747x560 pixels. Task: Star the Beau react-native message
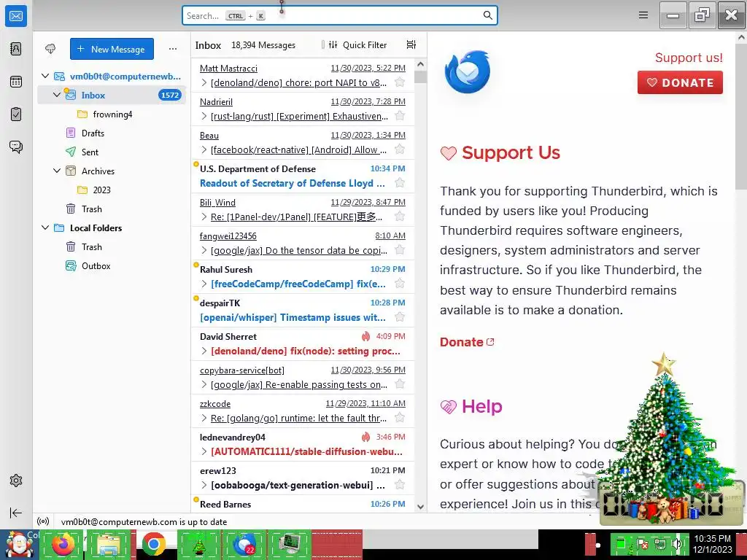pos(400,149)
